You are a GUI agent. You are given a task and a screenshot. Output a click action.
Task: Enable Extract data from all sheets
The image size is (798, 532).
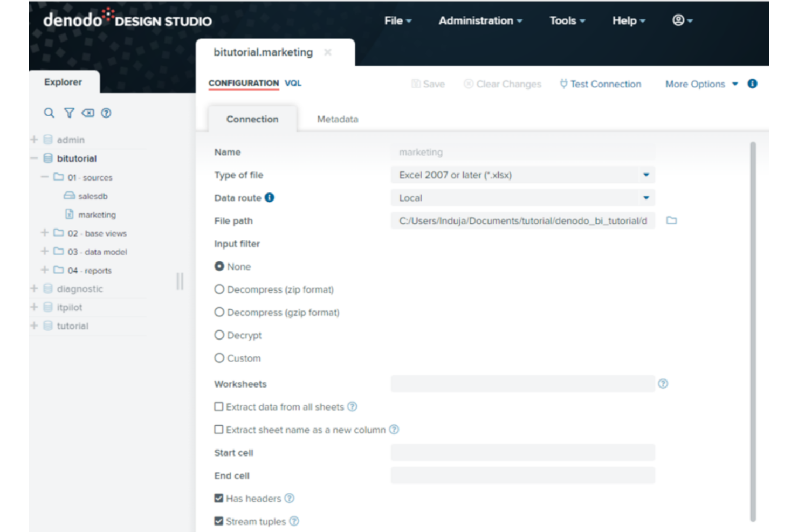click(x=218, y=406)
